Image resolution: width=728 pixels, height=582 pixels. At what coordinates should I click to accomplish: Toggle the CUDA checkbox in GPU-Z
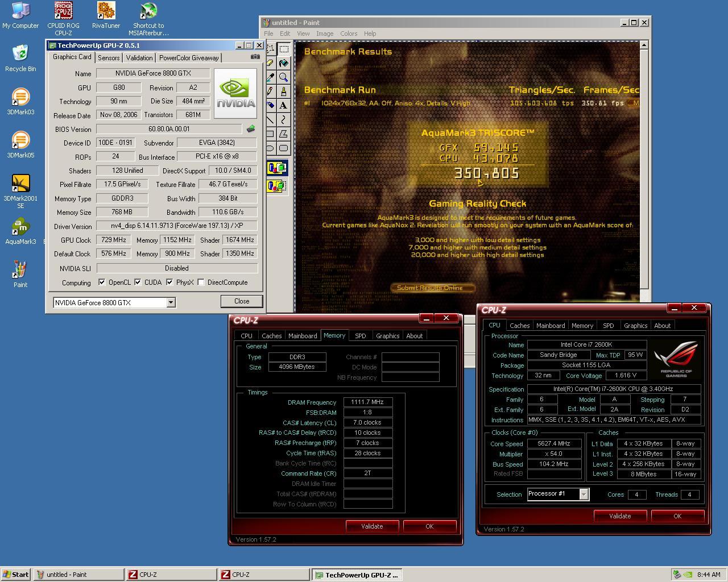click(x=138, y=282)
